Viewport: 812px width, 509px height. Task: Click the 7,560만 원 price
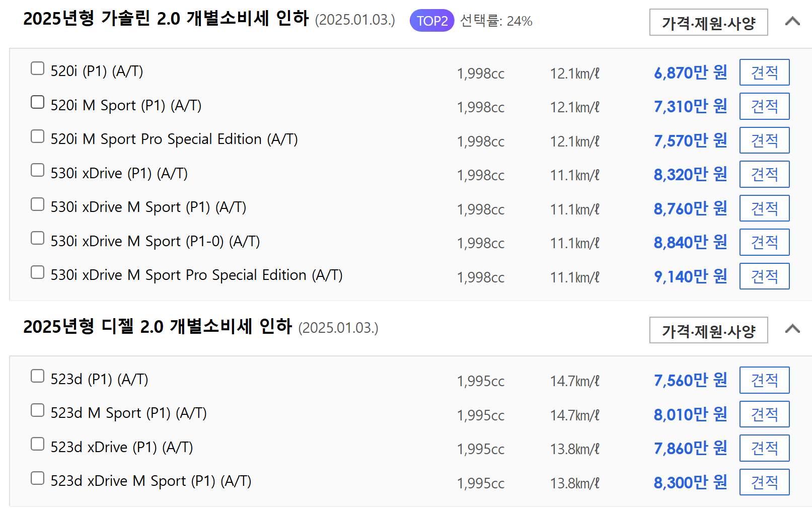[690, 380]
